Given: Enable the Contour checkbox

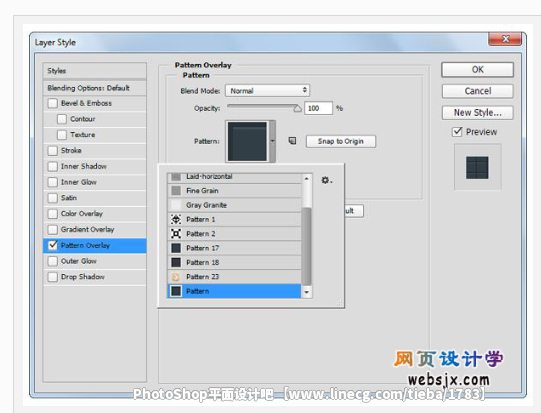Looking at the screenshot, I should (62, 119).
